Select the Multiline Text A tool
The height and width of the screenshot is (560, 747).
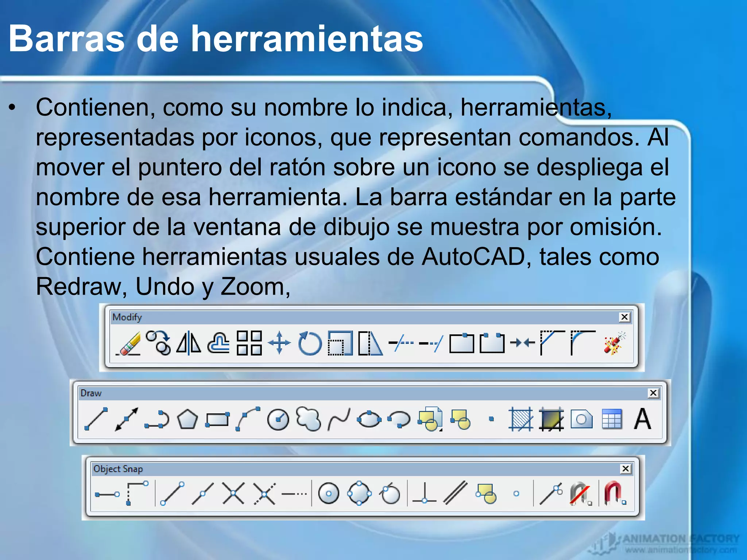[x=642, y=419]
